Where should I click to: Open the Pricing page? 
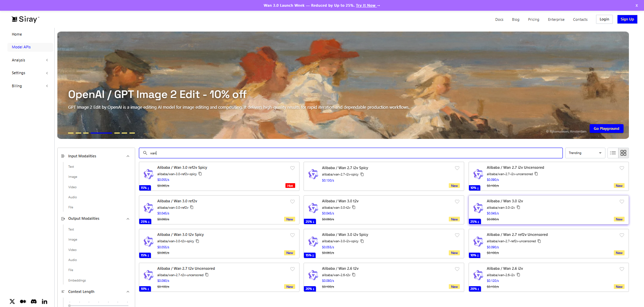pos(534,19)
